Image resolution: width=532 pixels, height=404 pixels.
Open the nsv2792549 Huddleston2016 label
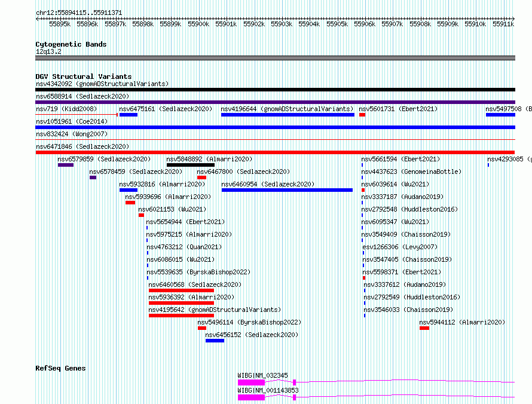tap(412, 297)
